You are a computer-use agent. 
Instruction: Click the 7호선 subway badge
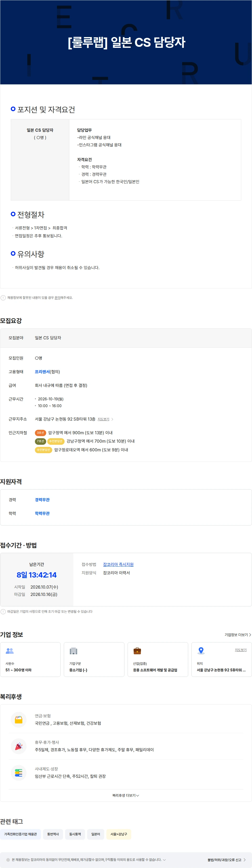click(40, 441)
